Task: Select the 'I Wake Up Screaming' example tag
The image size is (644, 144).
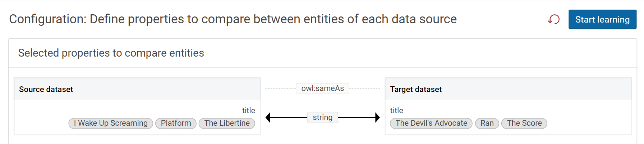Action: point(111,123)
